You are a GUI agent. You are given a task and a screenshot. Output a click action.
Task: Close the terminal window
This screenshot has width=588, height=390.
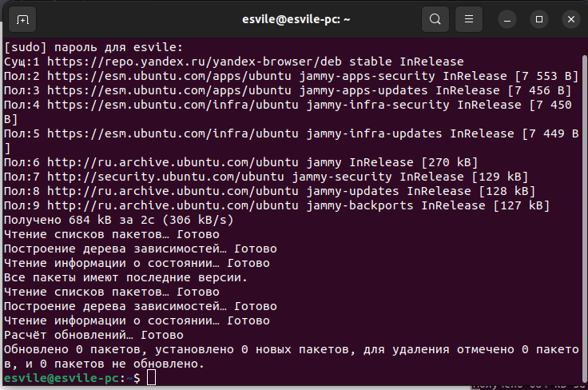point(571,19)
